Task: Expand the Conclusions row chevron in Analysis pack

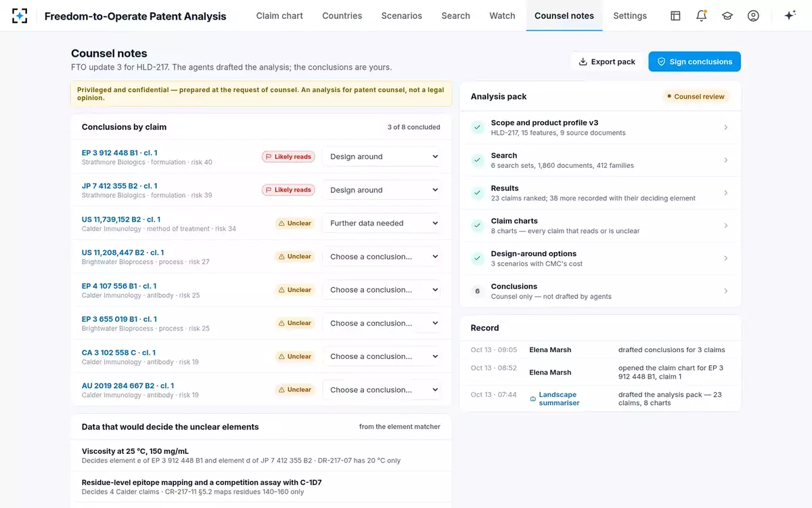Action: (726, 291)
